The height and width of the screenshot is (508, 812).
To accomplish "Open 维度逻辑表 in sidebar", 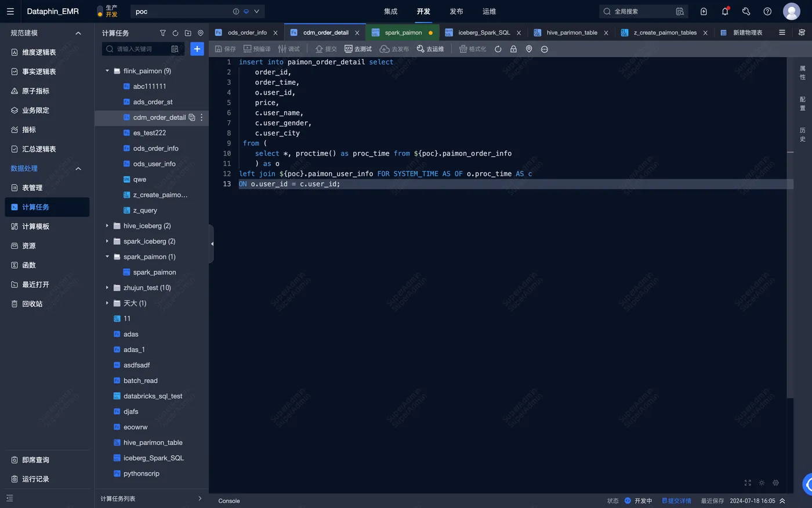I will (47, 52).
